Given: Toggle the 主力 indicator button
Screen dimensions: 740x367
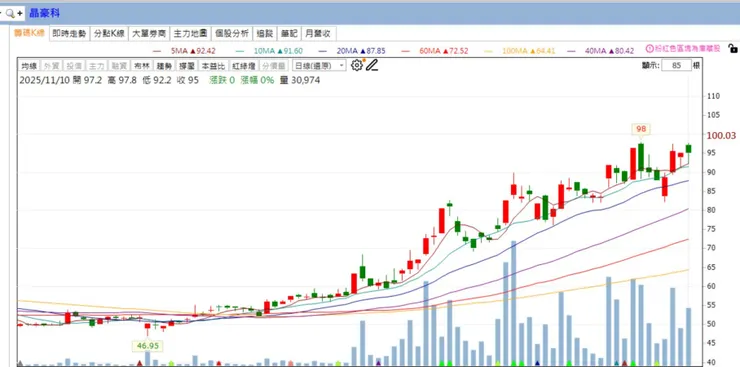Looking at the screenshot, I should (96, 66).
